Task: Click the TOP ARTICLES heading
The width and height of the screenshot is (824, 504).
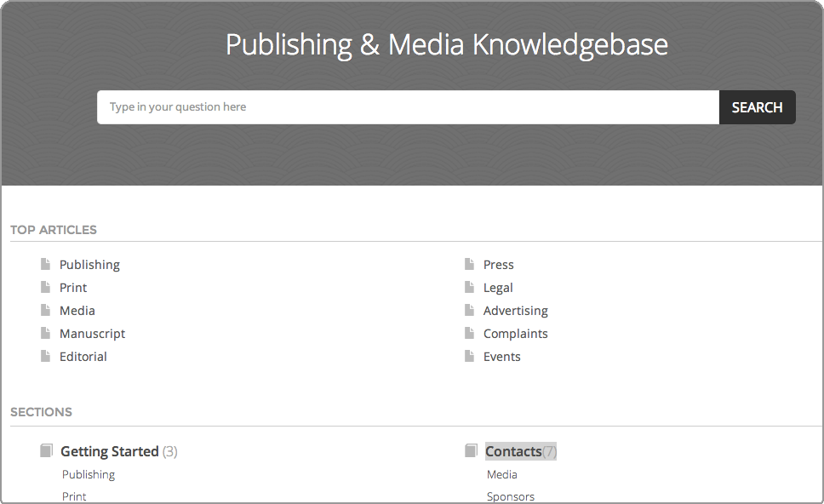Action: click(54, 230)
